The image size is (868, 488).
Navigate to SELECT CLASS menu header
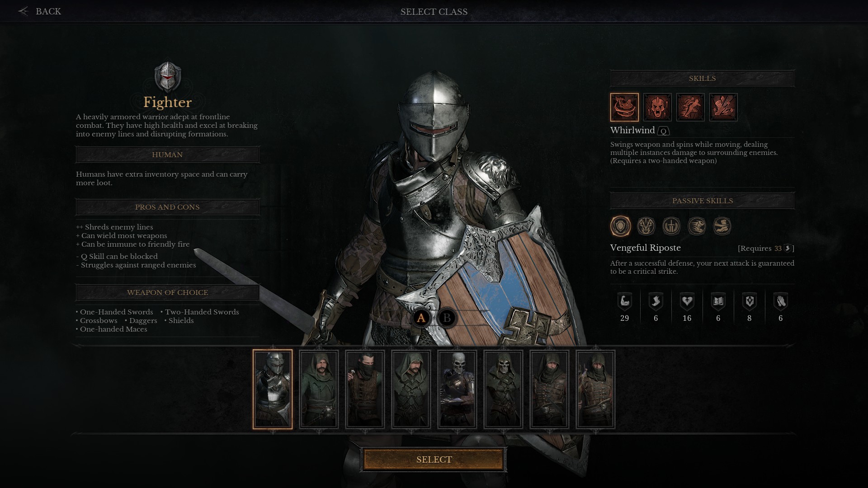click(x=434, y=11)
